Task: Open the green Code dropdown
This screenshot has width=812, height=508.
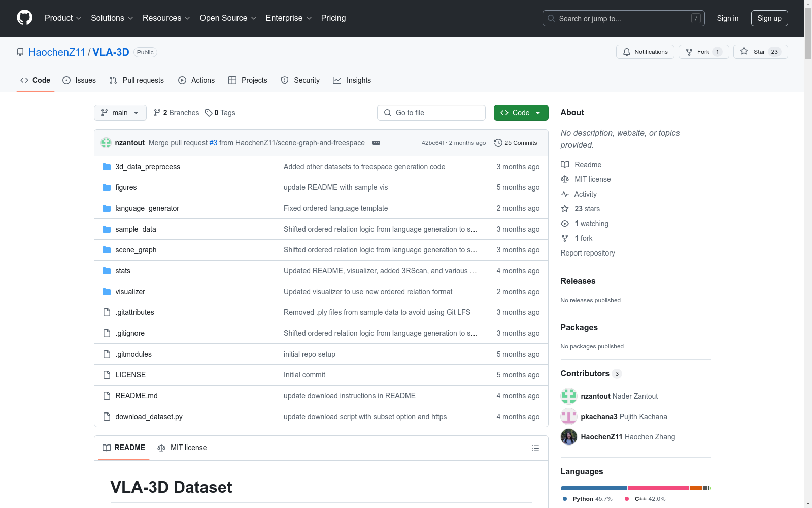Action: coord(521,113)
